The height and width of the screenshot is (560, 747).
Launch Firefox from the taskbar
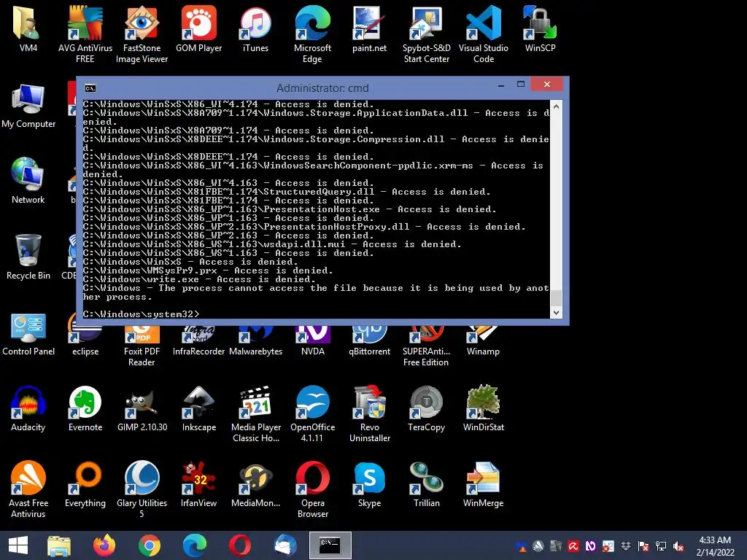(104, 545)
